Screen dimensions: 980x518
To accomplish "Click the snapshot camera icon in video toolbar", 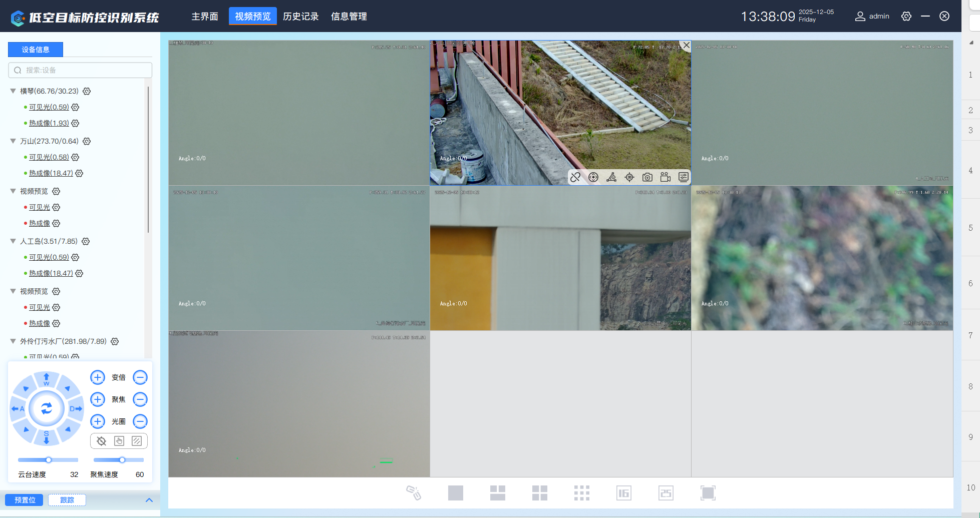I will tap(647, 177).
